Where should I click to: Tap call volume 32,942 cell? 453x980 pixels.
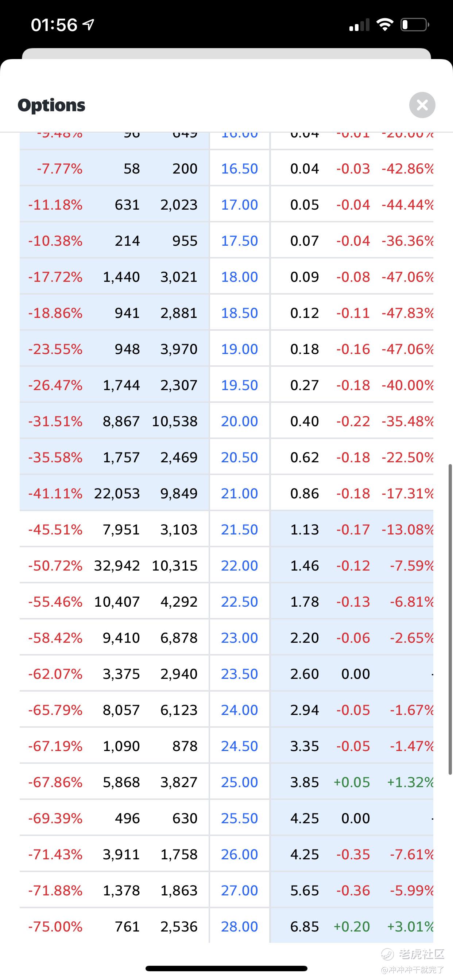117,566
